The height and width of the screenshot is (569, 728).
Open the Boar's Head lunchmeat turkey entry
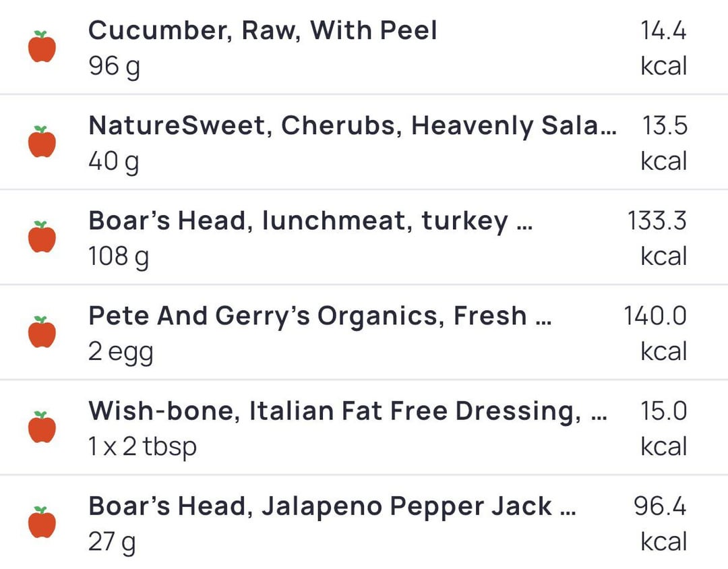(364, 237)
